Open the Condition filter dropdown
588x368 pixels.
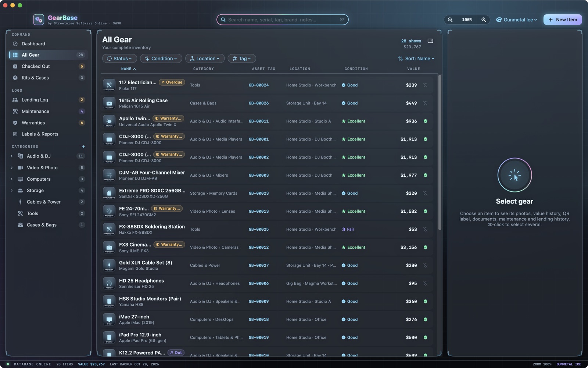pyautogui.click(x=161, y=59)
